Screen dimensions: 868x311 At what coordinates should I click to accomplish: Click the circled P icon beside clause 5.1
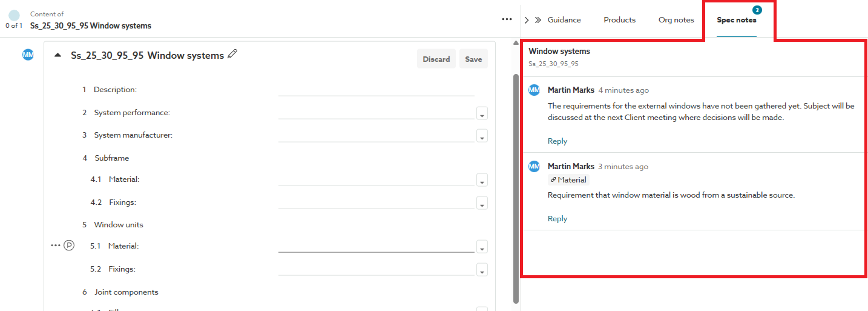[70, 246]
